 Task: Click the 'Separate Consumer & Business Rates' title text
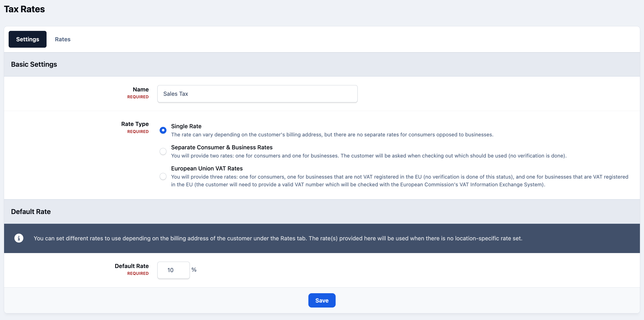(221, 147)
